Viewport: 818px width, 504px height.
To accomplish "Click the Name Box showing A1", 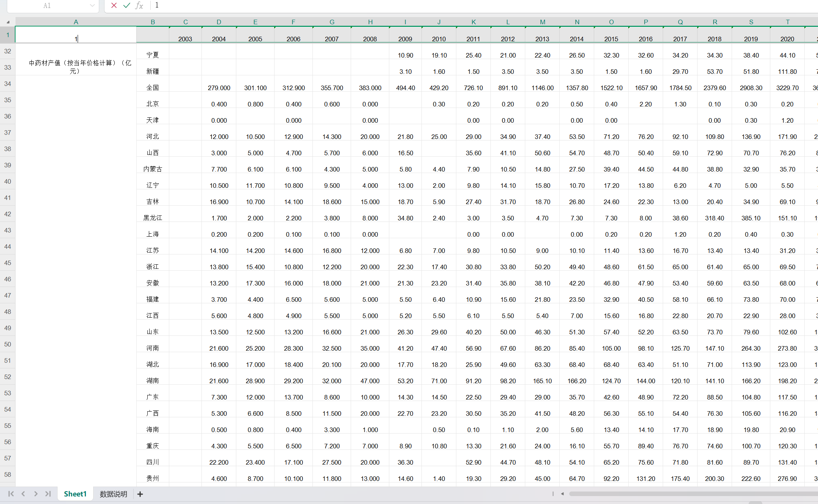I will tap(47, 6).
